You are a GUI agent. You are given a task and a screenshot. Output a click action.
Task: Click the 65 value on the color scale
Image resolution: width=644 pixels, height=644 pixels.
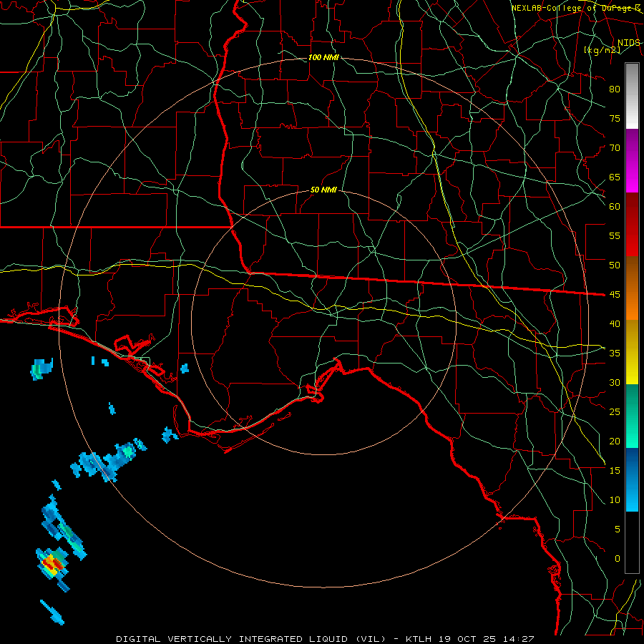615,177
